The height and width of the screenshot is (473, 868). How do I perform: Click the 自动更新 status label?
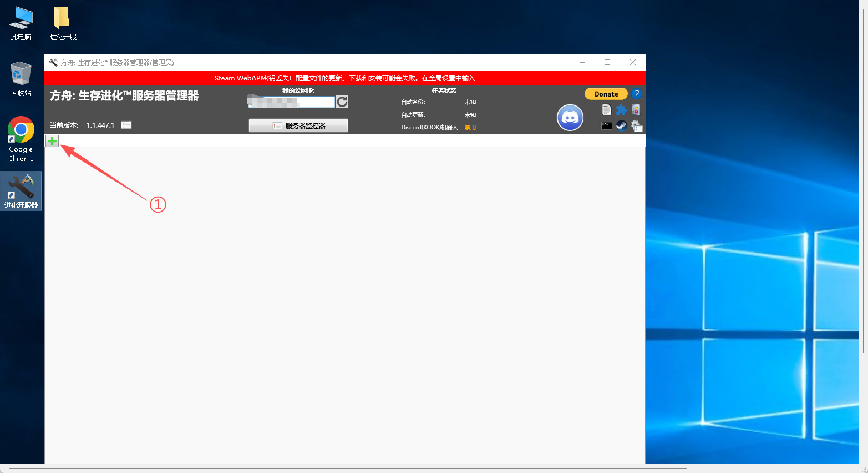[x=414, y=115]
